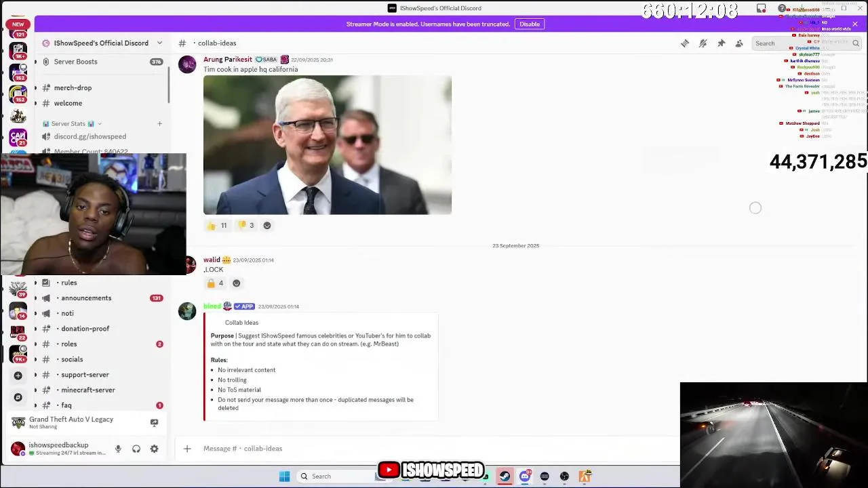Close the Streamer Mode banner
This screenshot has width=868, height=488.
[855, 24]
